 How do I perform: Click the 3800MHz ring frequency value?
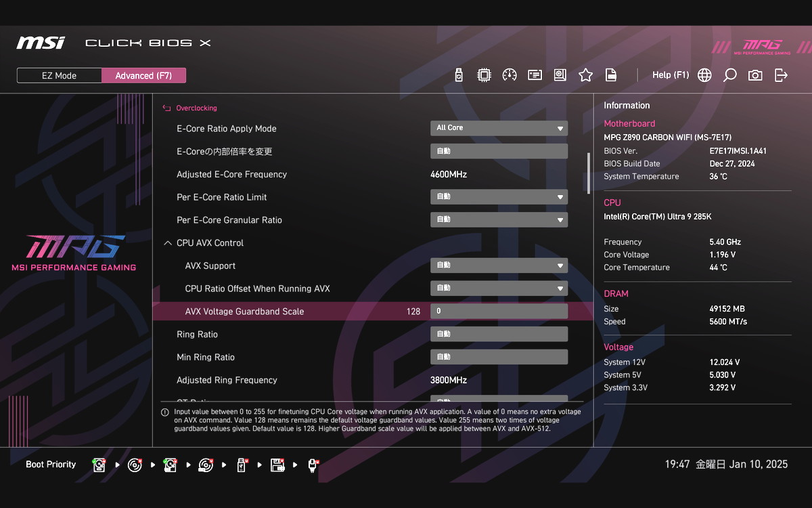[449, 380]
